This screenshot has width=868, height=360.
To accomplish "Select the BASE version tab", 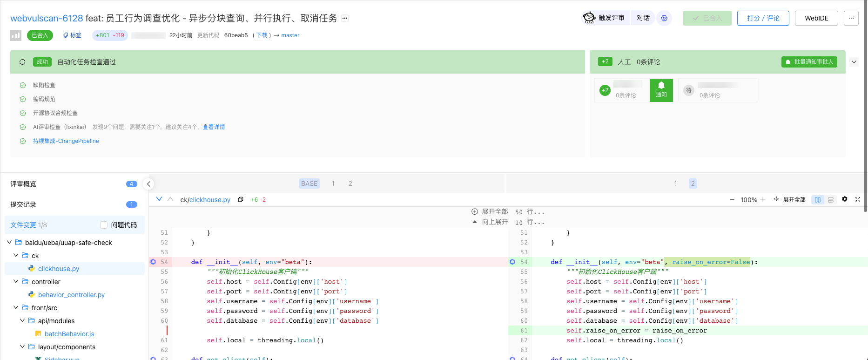I will click(x=309, y=183).
